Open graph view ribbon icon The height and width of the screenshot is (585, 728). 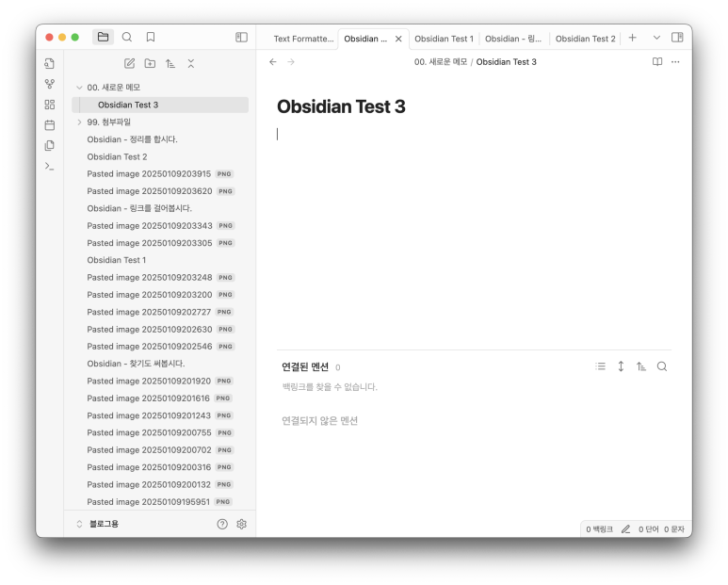coord(50,84)
